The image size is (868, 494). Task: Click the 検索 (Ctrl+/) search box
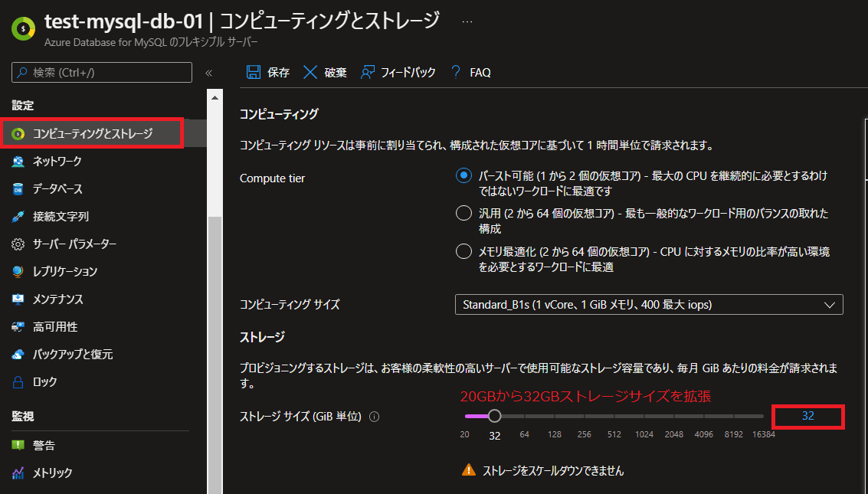tap(102, 73)
